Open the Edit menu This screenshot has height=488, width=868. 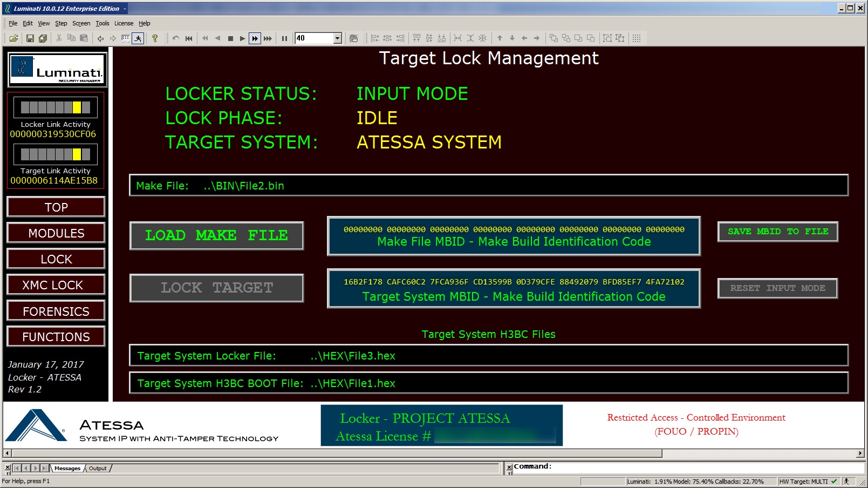click(28, 23)
